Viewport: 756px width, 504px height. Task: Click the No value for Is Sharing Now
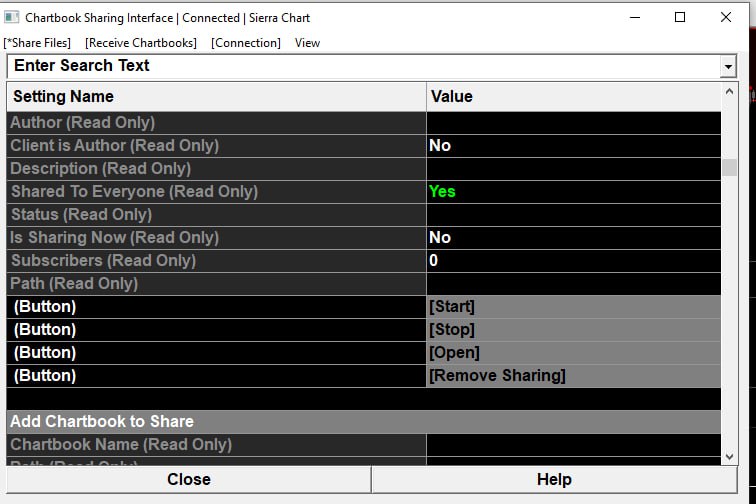pos(440,238)
